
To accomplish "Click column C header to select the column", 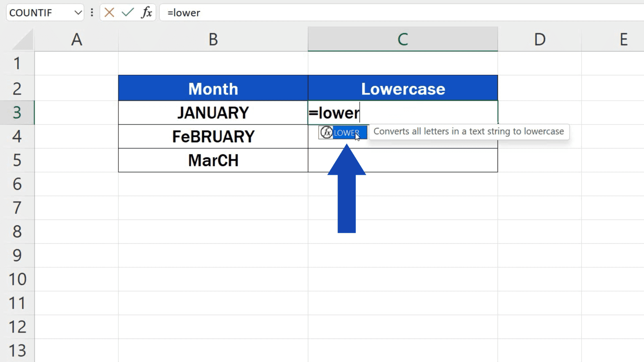I will coord(403,39).
